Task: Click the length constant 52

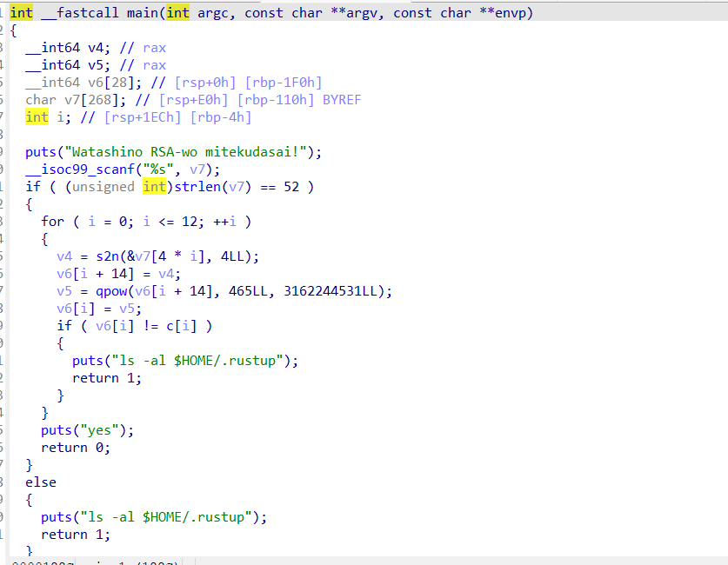Action: pos(291,187)
